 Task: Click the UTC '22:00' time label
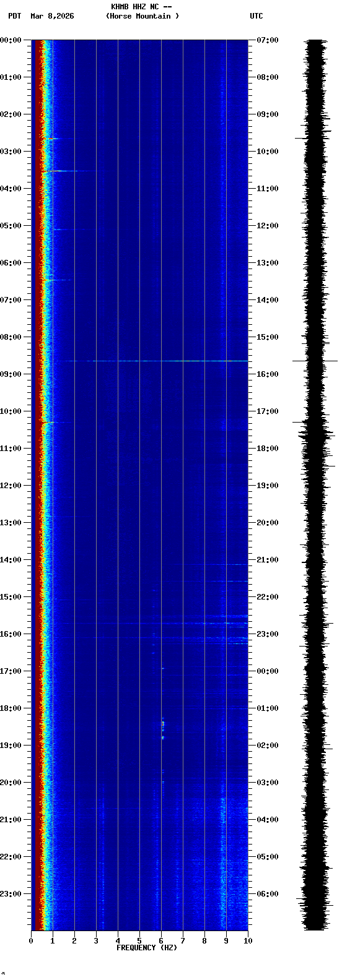click(x=268, y=597)
